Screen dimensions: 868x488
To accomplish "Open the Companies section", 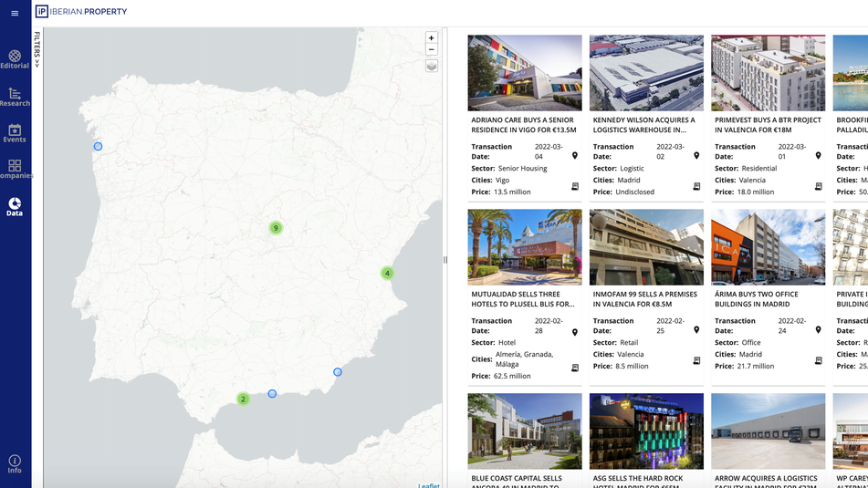I will click(x=15, y=170).
